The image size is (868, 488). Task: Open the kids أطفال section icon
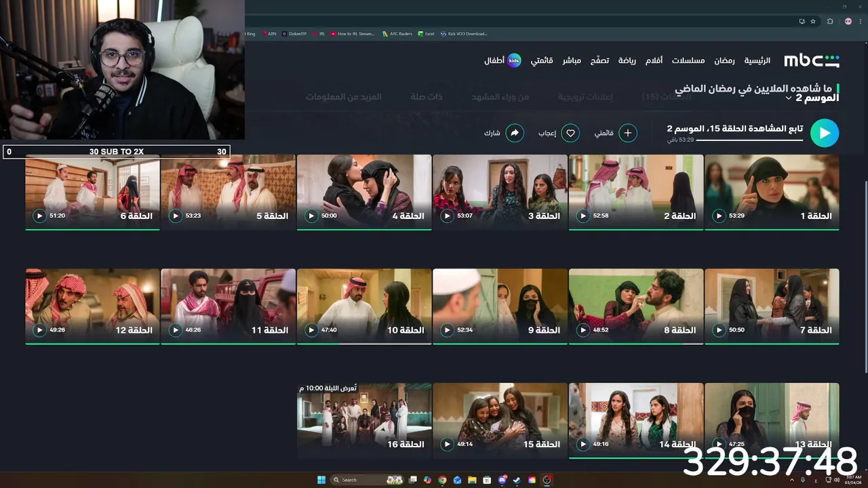coord(514,60)
